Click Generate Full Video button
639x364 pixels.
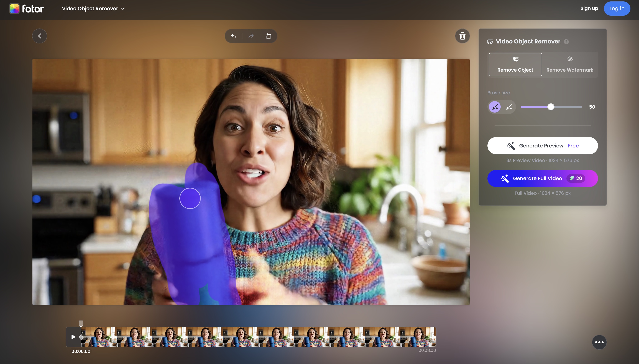[542, 178]
